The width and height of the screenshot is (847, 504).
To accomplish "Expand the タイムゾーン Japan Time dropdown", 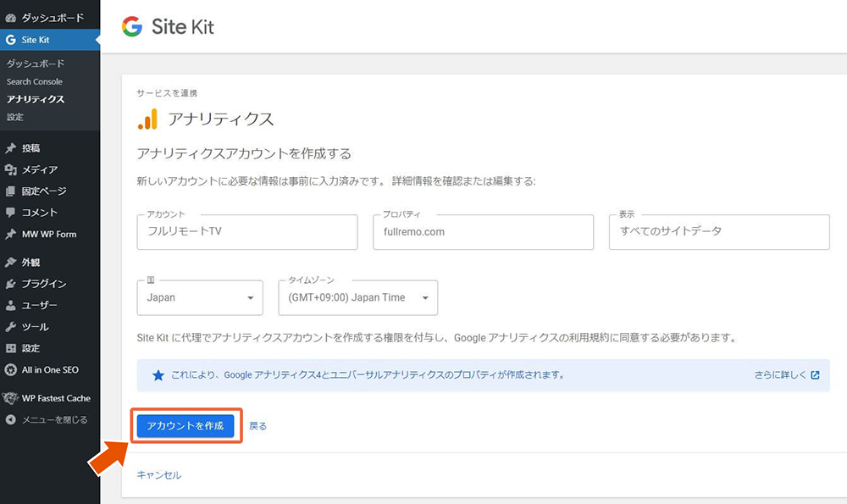I will (358, 297).
